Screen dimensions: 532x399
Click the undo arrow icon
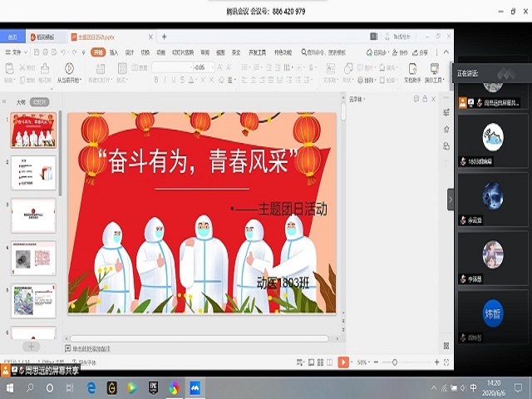[63, 52]
